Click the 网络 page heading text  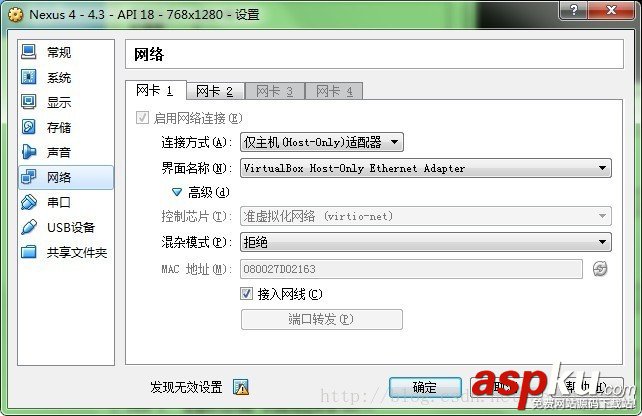[149, 54]
